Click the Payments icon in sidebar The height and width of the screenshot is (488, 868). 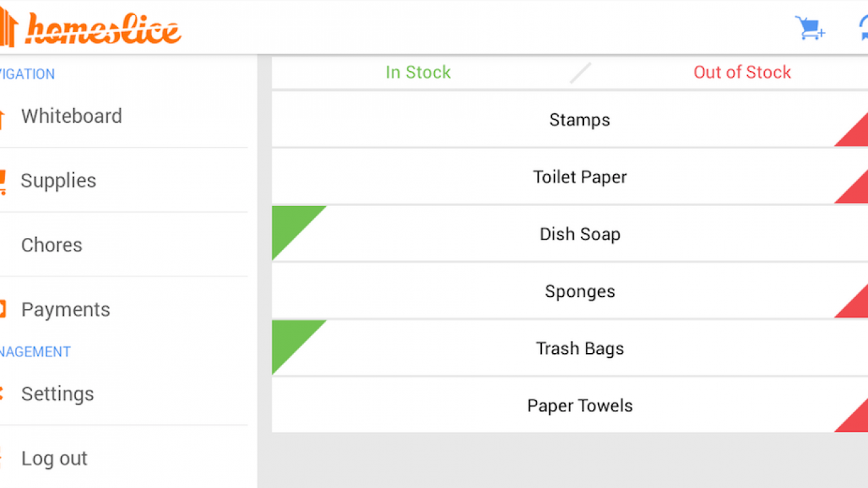(2, 310)
